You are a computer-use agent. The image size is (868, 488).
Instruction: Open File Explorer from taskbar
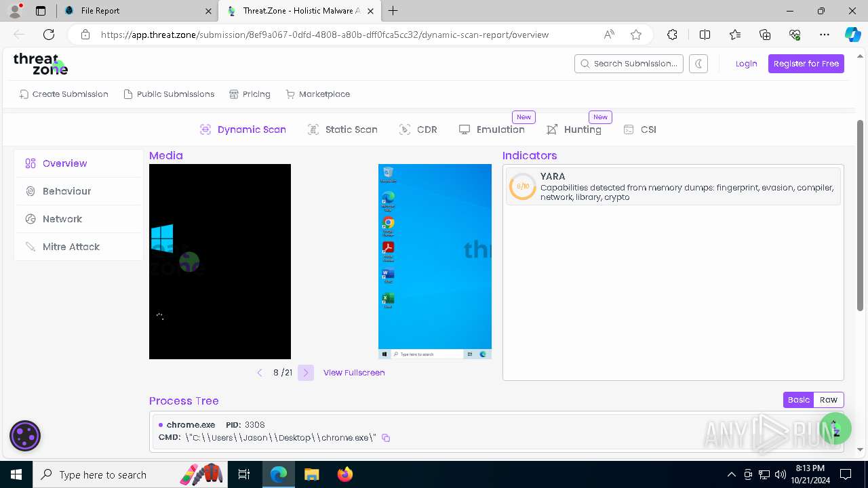(311, 474)
